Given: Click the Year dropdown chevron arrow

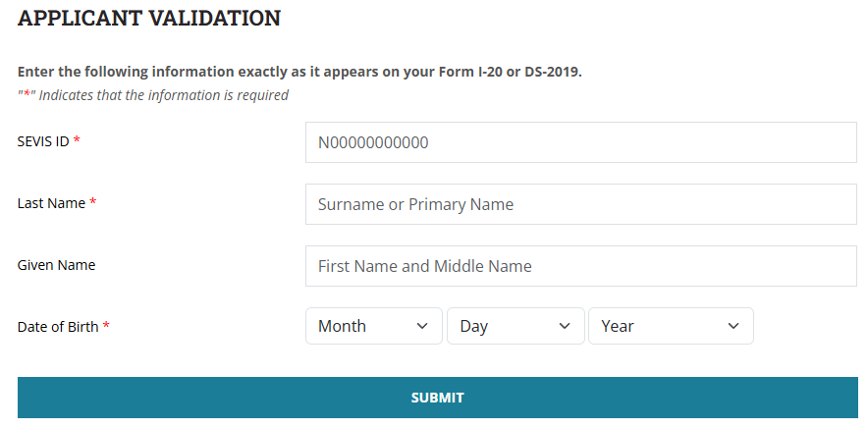Looking at the screenshot, I should (733, 326).
